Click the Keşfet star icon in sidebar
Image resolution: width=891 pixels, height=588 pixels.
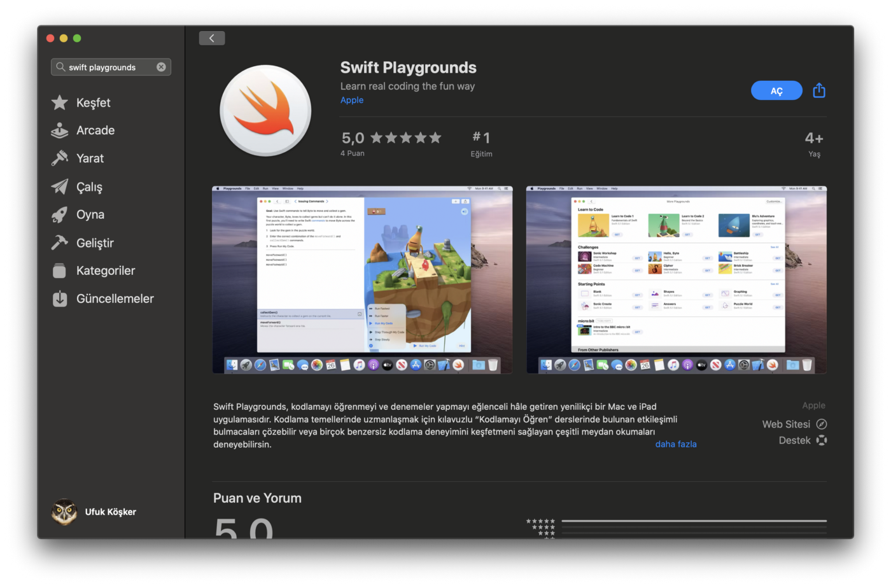point(60,102)
